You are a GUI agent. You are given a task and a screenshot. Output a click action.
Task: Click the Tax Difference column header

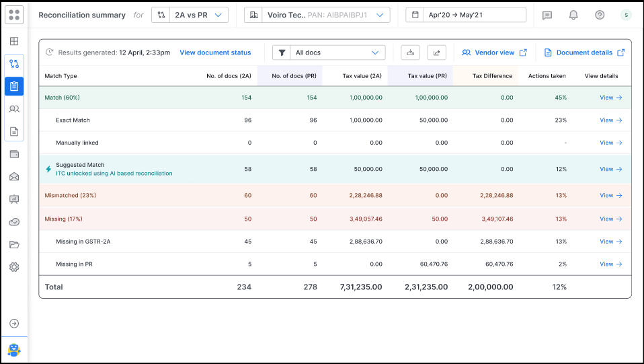coord(492,76)
